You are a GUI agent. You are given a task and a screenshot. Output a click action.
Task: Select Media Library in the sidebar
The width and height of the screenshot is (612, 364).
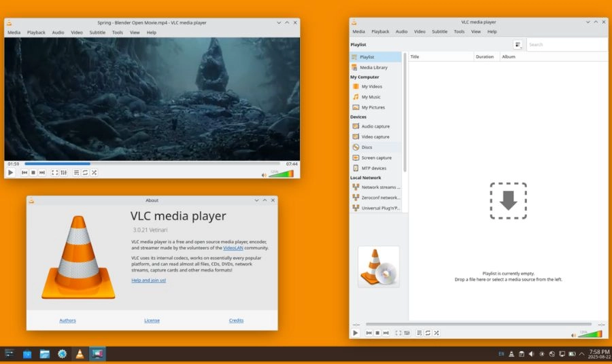pyautogui.click(x=375, y=67)
